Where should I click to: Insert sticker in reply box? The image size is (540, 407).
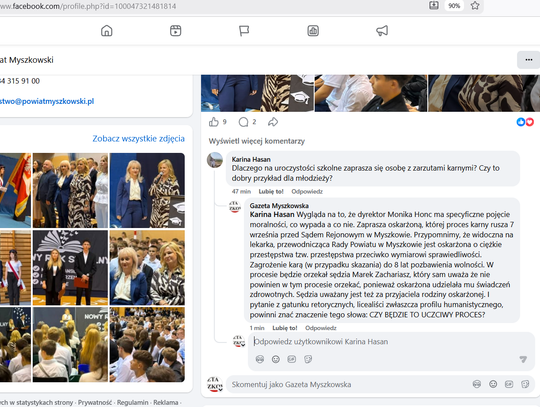tap(308, 359)
